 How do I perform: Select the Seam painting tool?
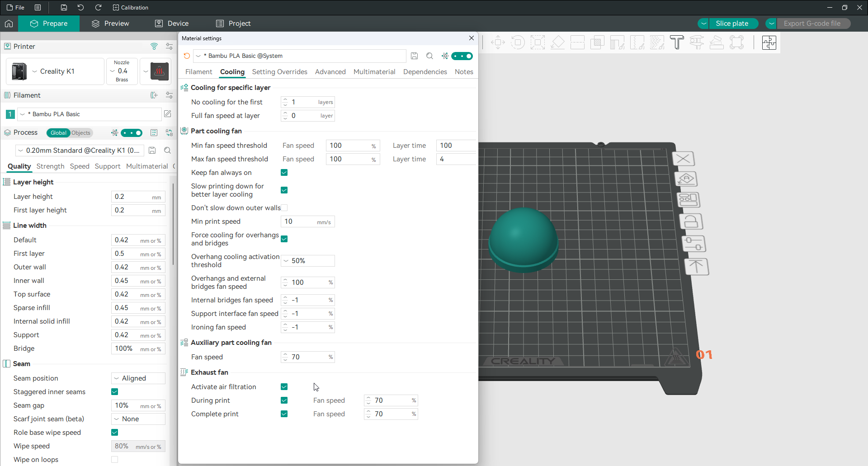pos(637,43)
